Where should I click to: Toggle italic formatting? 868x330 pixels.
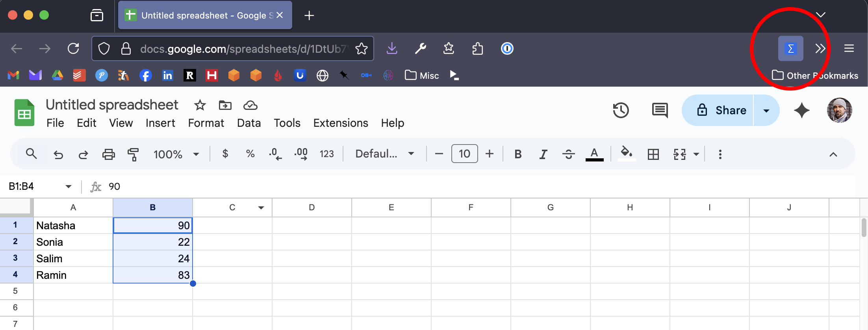(543, 154)
